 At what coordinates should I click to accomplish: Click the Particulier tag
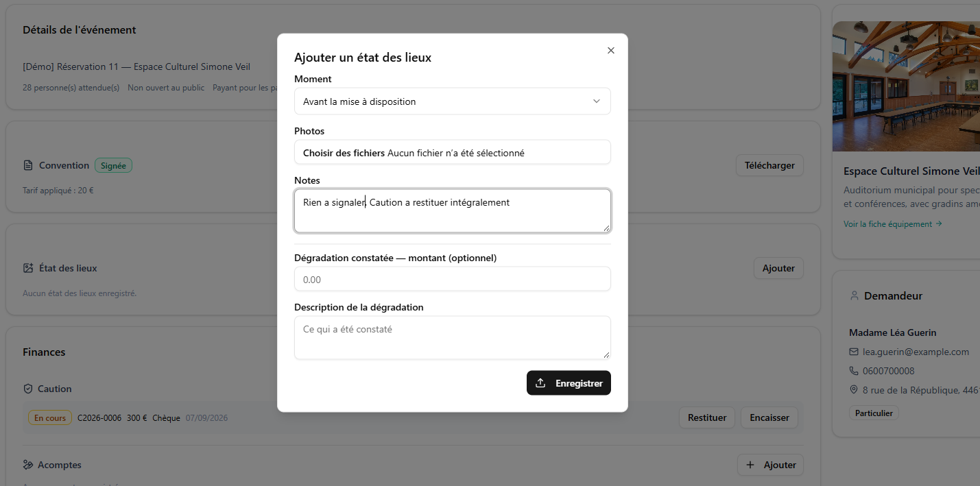(874, 413)
